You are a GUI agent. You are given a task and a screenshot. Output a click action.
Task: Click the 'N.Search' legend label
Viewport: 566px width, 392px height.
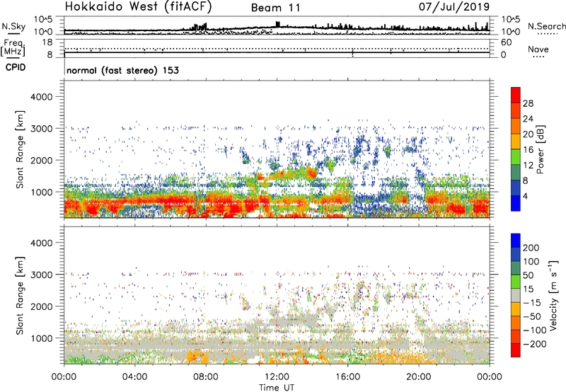click(x=546, y=26)
